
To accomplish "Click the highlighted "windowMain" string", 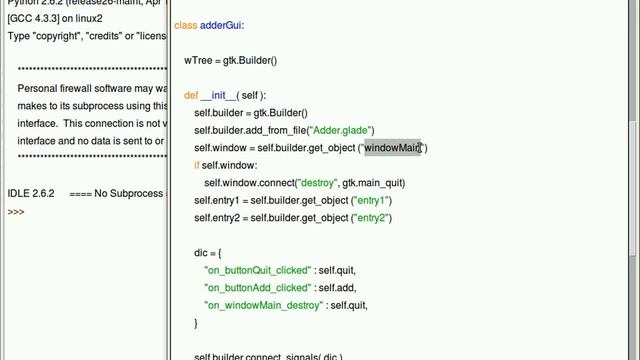I will click(392, 148).
